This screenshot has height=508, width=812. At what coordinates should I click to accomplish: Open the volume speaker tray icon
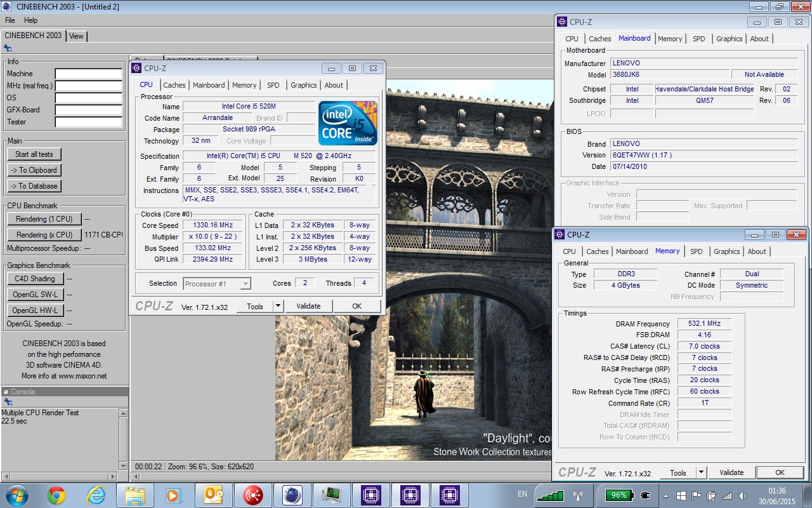[x=744, y=495]
